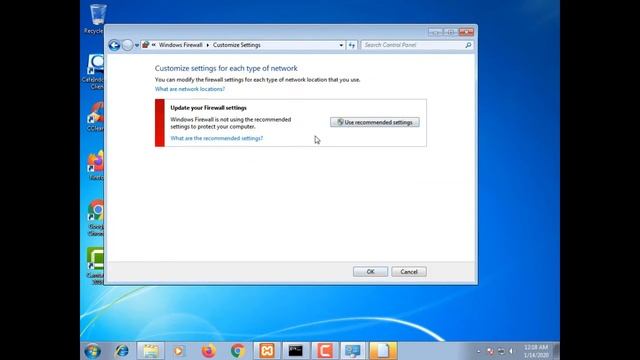640x360 pixels.
Task: Click the search magnifier icon
Action: (468, 45)
